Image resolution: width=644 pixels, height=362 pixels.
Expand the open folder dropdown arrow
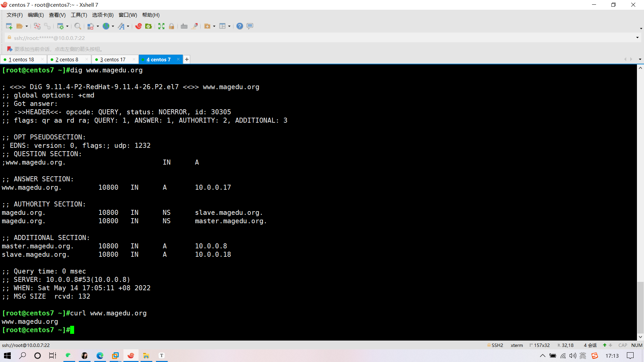[27, 26]
